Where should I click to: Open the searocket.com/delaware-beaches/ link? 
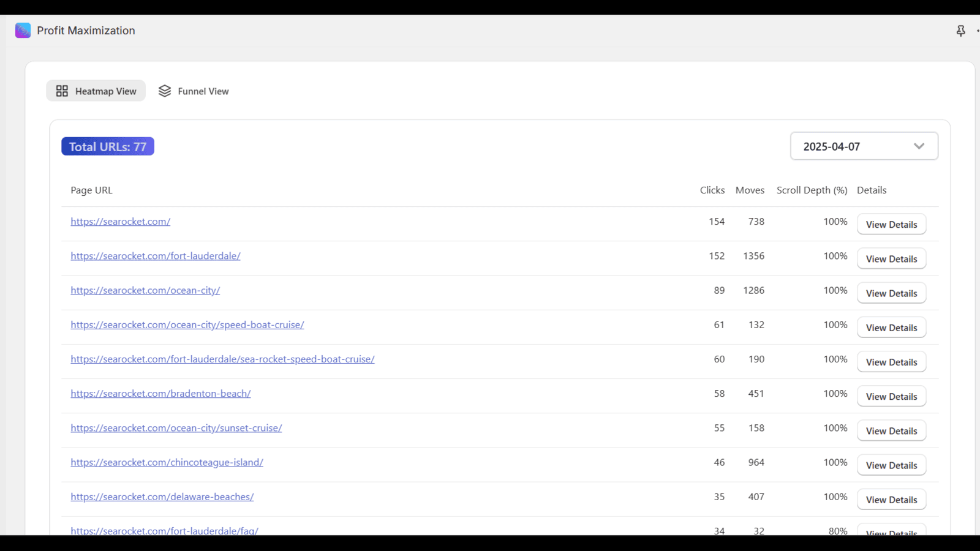[x=162, y=497]
